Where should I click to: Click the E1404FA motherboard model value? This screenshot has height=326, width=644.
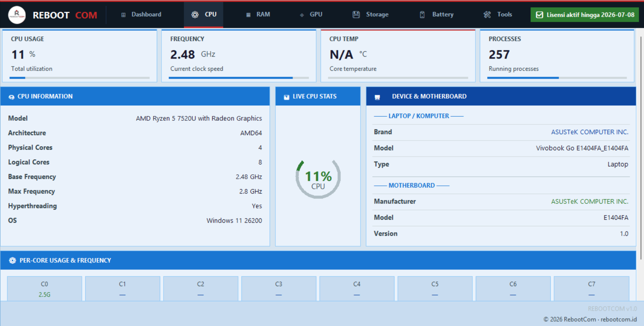pyautogui.click(x=616, y=217)
